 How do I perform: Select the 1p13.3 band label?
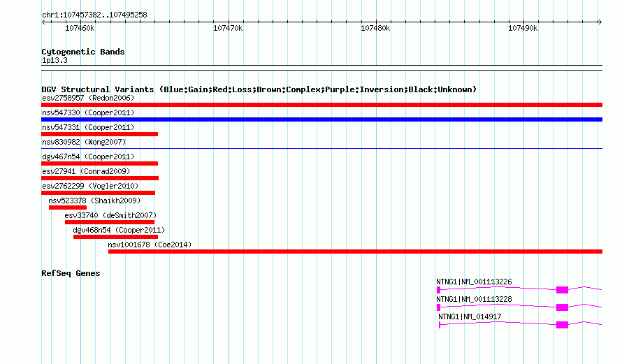pos(55,60)
